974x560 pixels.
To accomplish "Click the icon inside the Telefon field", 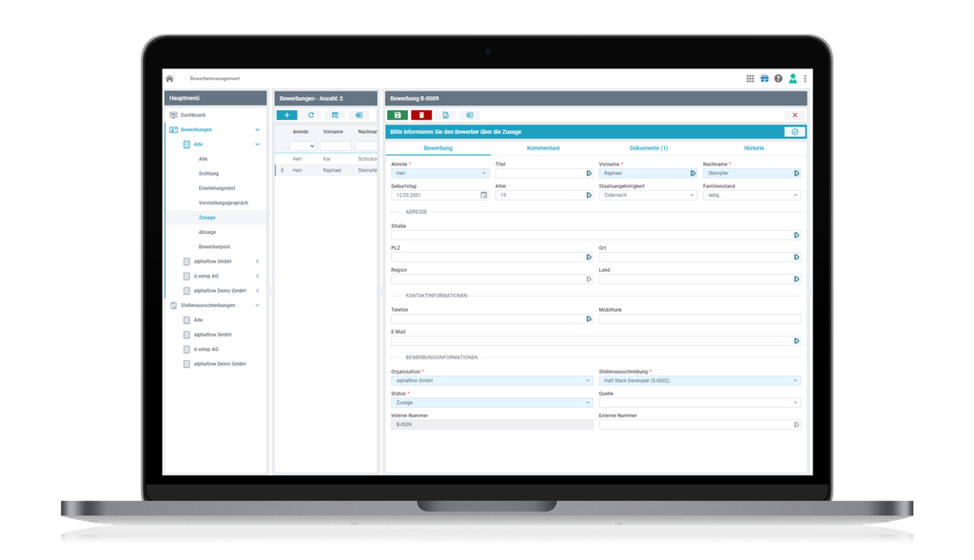I will tap(589, 319).
